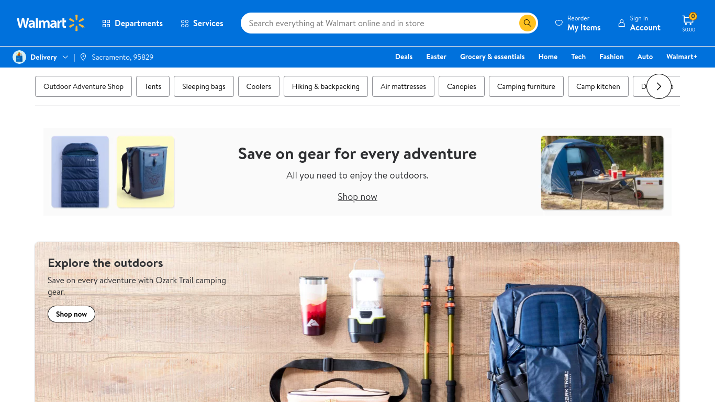Select the Tents category chip
Screen dimensions: 715x402
tap(153, 86)
